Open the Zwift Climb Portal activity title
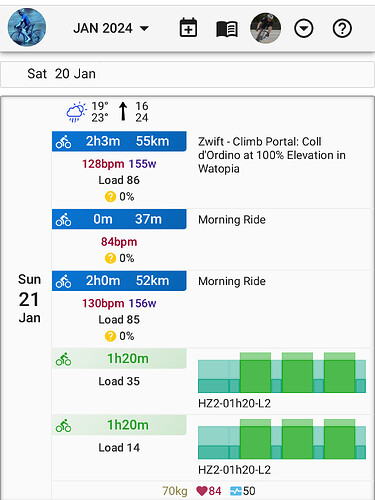 click(272, 155)
